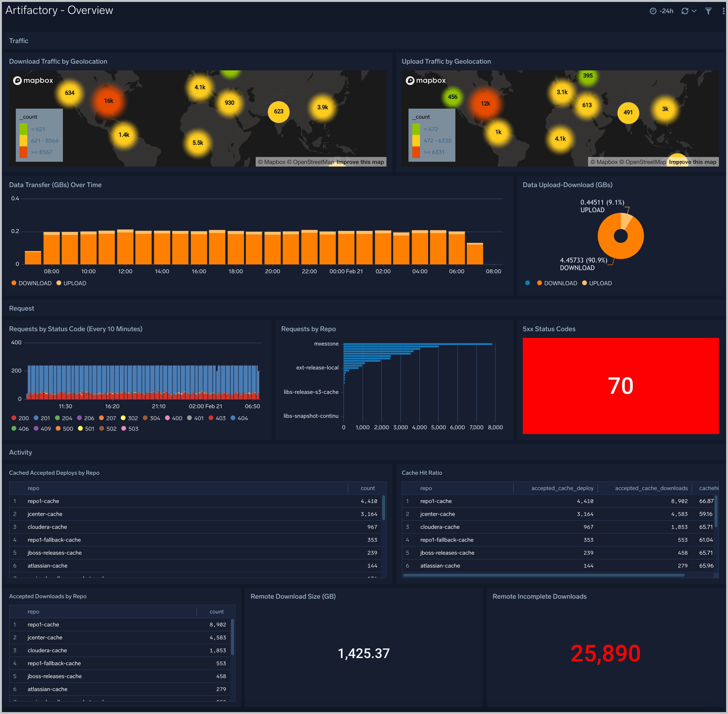Viewport: 728px width, 714px height.
Task: Toggle status 302 in requests legend
Action: pos(129,418)
